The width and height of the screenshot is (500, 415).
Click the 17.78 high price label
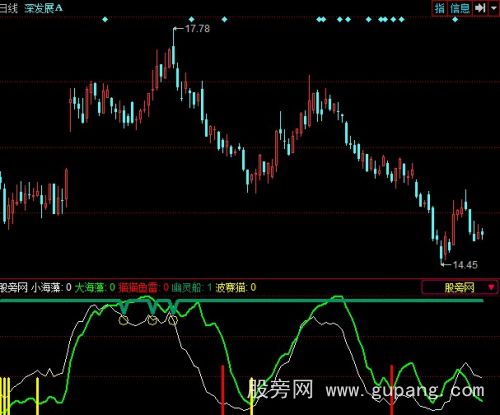[197, 29]
